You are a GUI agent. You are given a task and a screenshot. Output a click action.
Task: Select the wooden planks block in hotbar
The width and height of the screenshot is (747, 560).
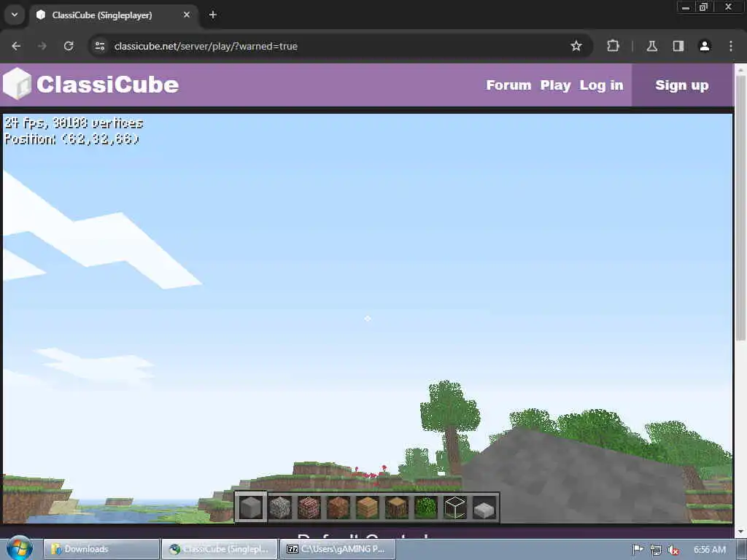coord(368,507)
